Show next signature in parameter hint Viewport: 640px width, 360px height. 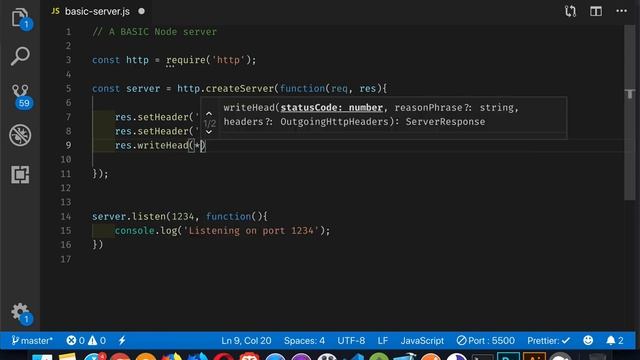209,132
